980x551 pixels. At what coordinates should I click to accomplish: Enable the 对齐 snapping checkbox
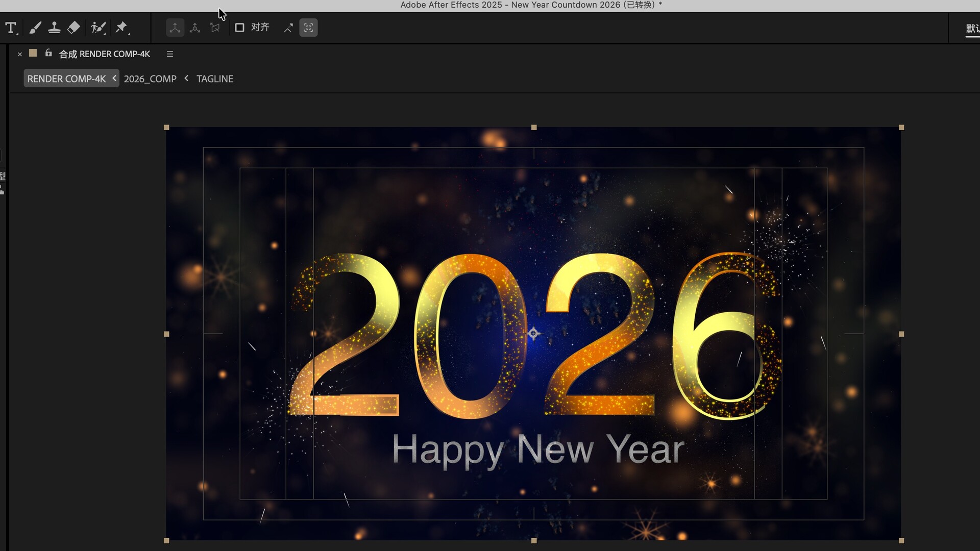pyautogui.click(x=240, y=28)
